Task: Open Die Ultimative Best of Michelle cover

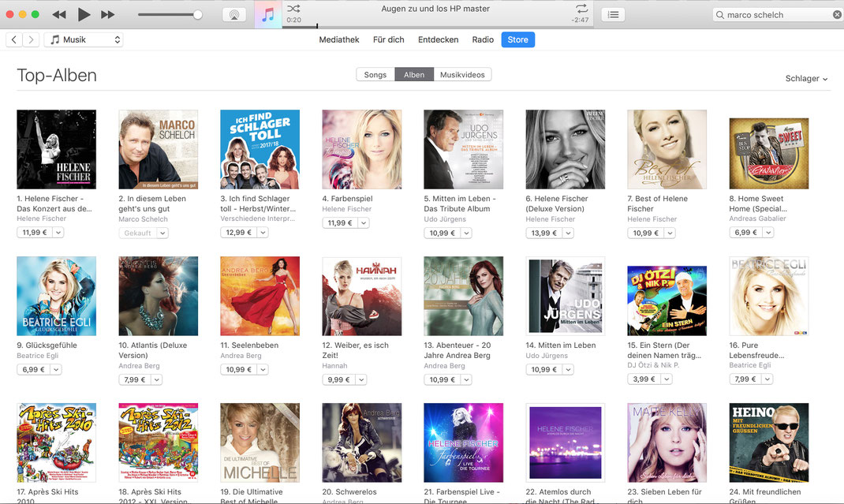Action: pyautogui.click(x=260, y=442)
